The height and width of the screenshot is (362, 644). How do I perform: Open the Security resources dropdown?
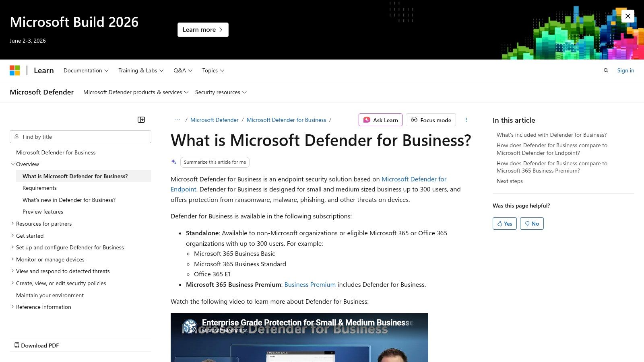point(221,92)
